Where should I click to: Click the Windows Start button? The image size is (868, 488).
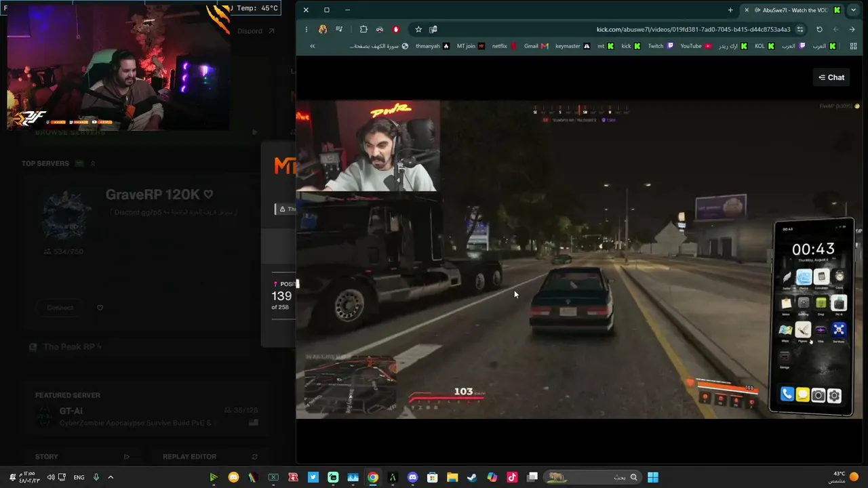652,477
